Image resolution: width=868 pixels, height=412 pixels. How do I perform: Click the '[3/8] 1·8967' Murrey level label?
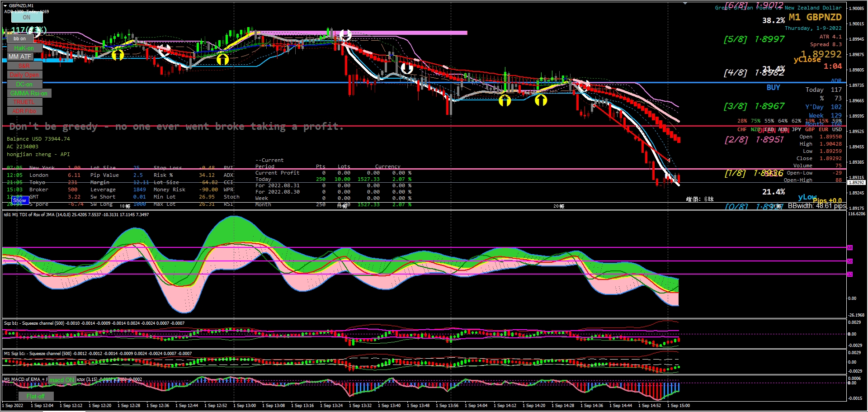754,106
